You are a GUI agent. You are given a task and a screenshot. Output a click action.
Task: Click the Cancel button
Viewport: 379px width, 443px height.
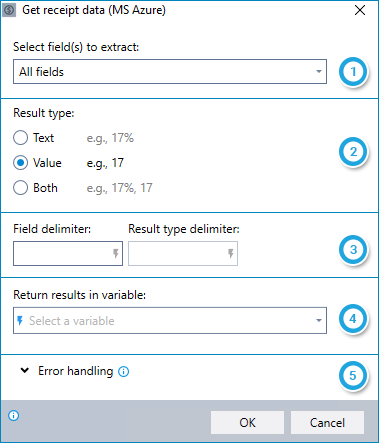point(327,422)
